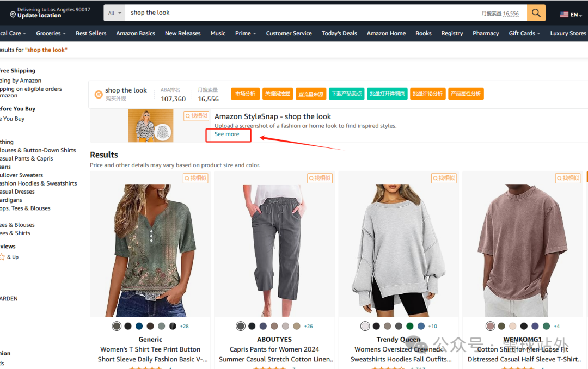Click find-similar button on Generic shirt card
The height and width of the screenshot is (369, 588).
[x=196, y=178]
